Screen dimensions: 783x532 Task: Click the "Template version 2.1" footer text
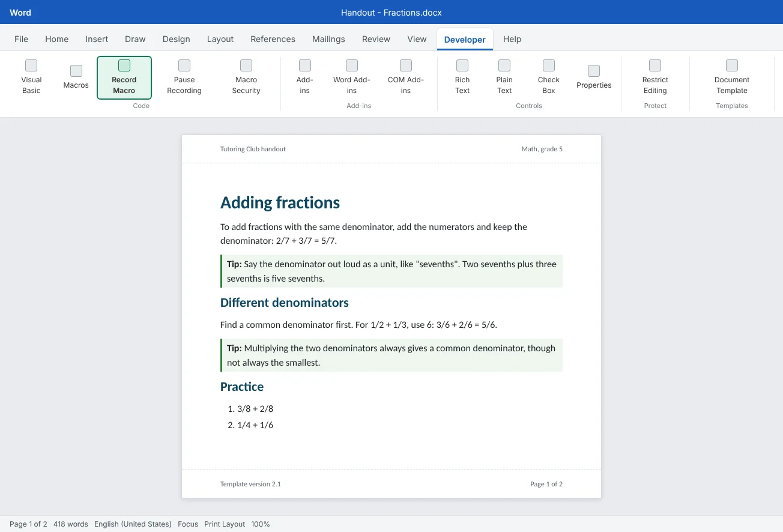coord(250,484)
